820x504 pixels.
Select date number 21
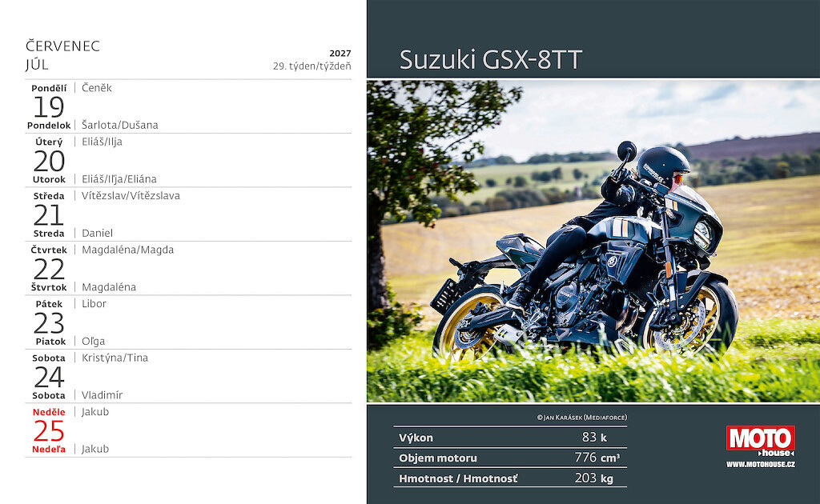[49, 215]
